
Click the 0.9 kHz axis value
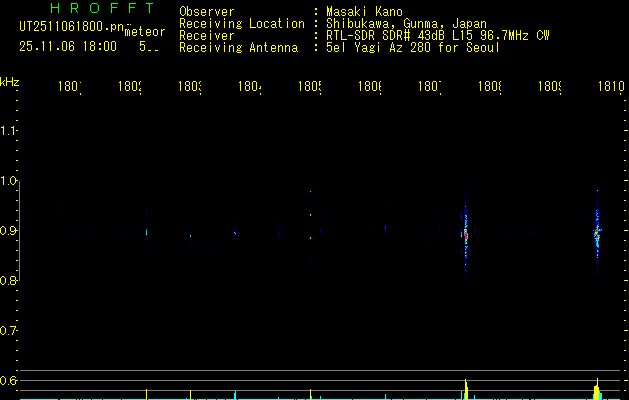tap(8, 231)
